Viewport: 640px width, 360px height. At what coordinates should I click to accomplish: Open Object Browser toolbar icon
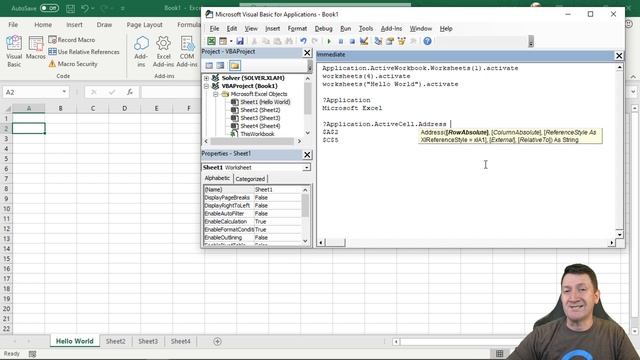click(402, 41)
